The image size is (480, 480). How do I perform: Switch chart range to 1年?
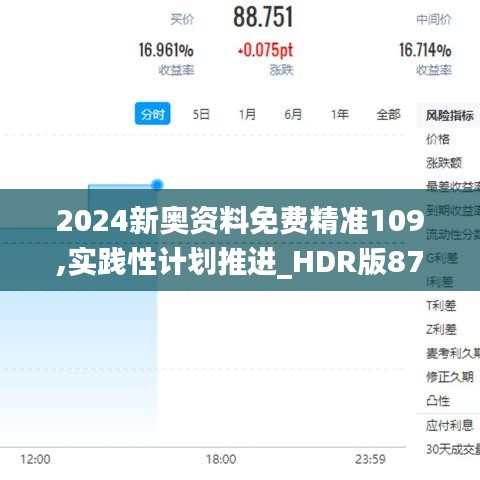coord(340,114)
